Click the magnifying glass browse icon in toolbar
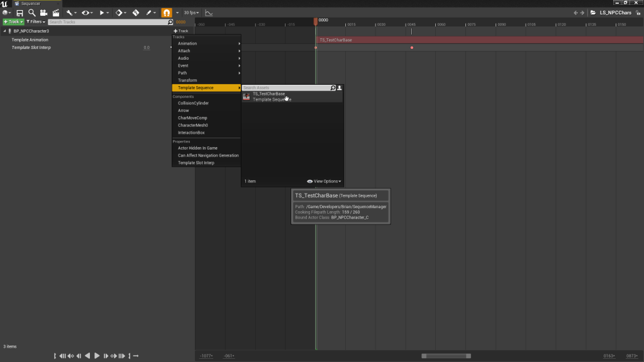644x362 pixels. coord(31,13)
